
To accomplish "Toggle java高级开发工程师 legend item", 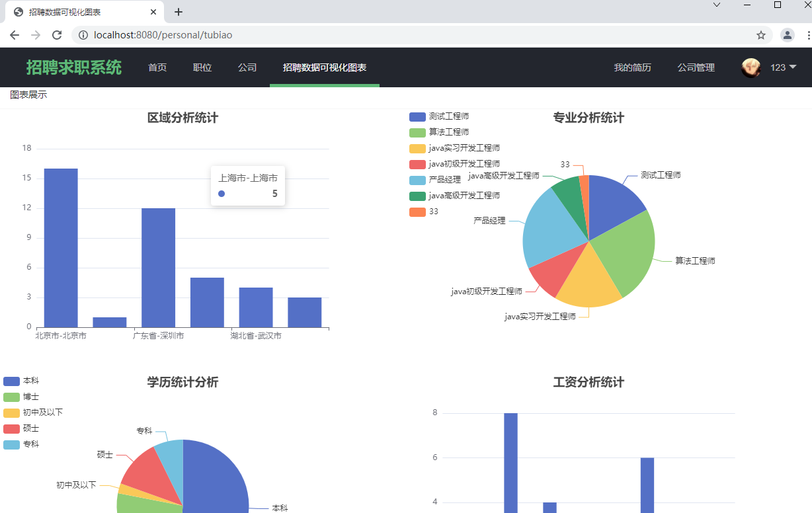I will [x=454, y=196].
